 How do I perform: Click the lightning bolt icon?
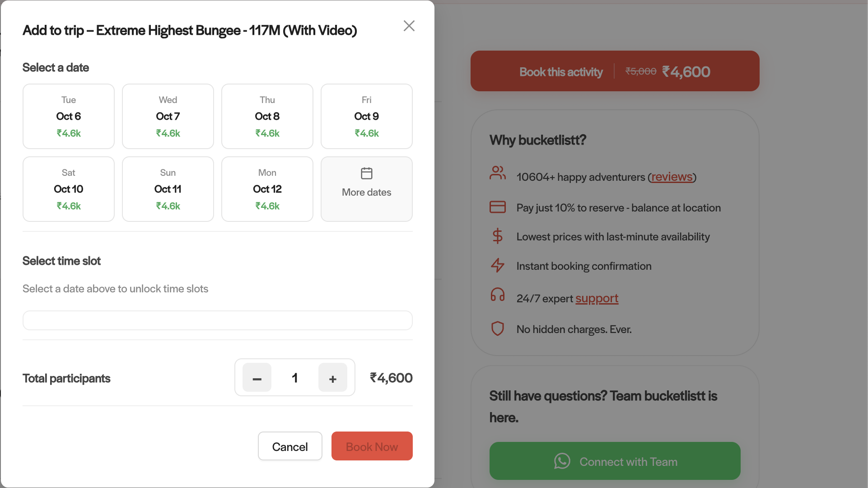click(x=498, y=265)
